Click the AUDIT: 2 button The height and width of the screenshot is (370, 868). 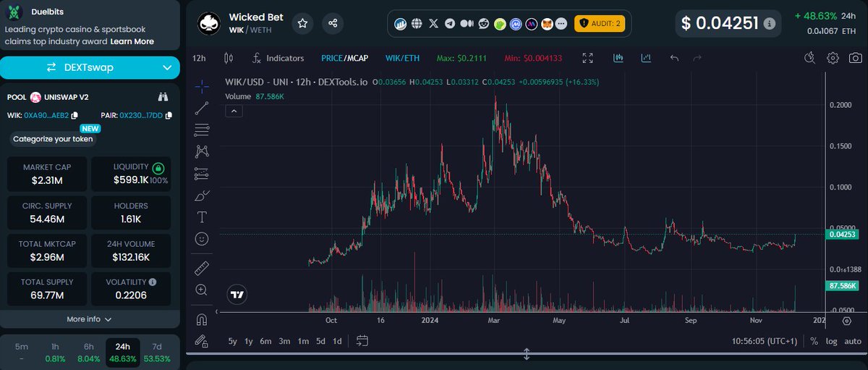(600, 23)
